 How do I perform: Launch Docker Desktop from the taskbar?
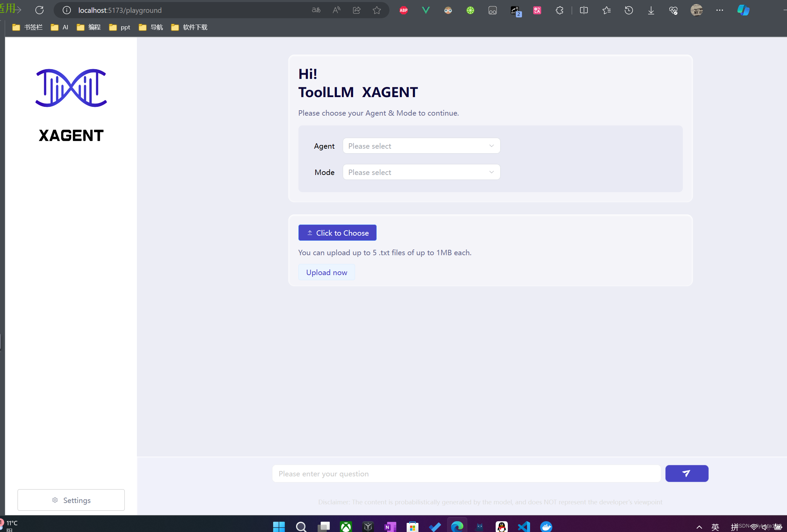tap(546, 527)
